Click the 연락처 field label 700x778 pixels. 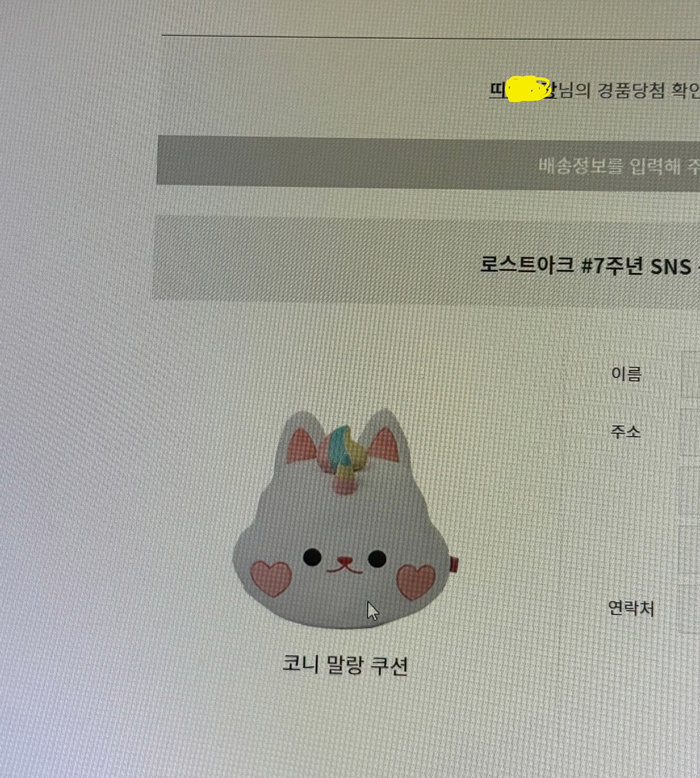(x=631, y=608)
